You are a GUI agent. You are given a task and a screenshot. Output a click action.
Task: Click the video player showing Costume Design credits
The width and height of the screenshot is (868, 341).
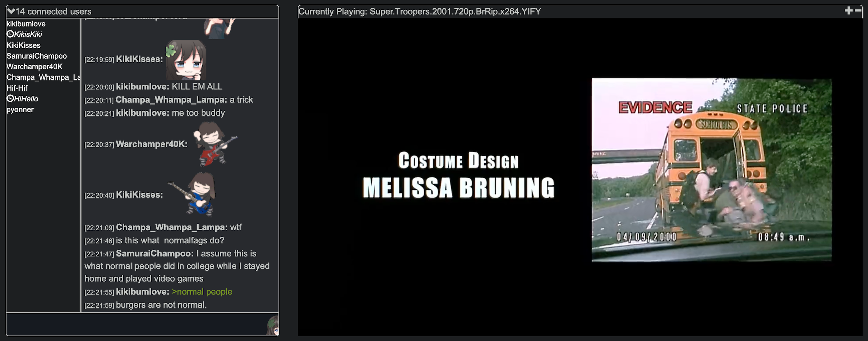580,177
